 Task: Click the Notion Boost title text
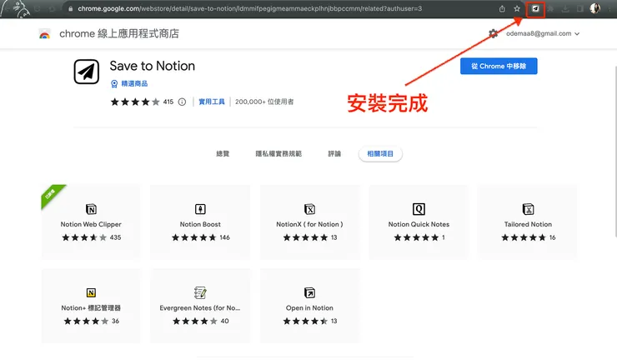pos(200,224)
